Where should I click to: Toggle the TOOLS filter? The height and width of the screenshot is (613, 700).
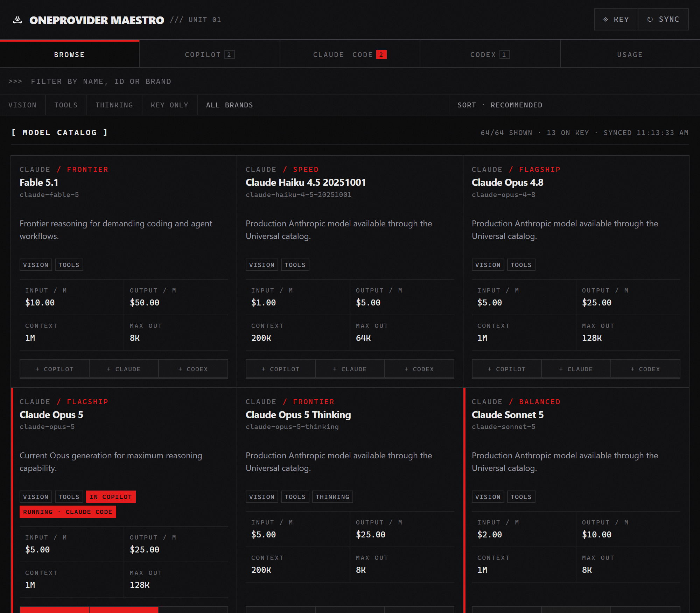coord(66,105)
